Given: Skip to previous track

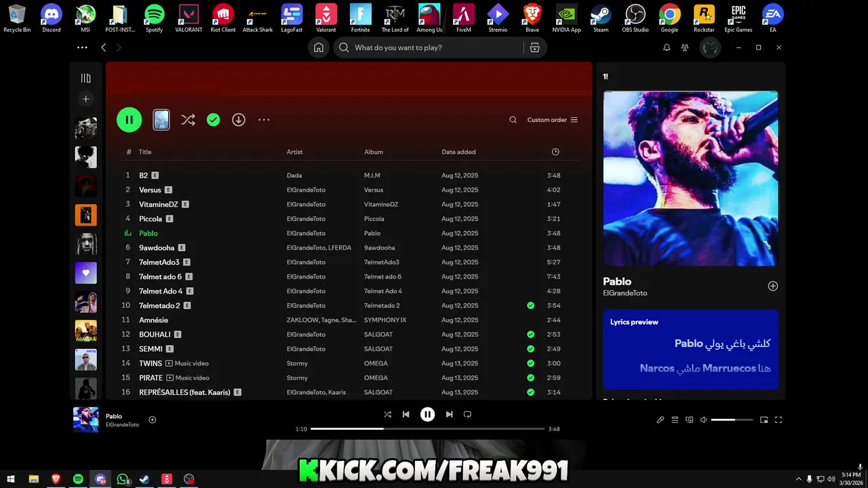Looking at the screenshot, I should click(x=406, y=414).
